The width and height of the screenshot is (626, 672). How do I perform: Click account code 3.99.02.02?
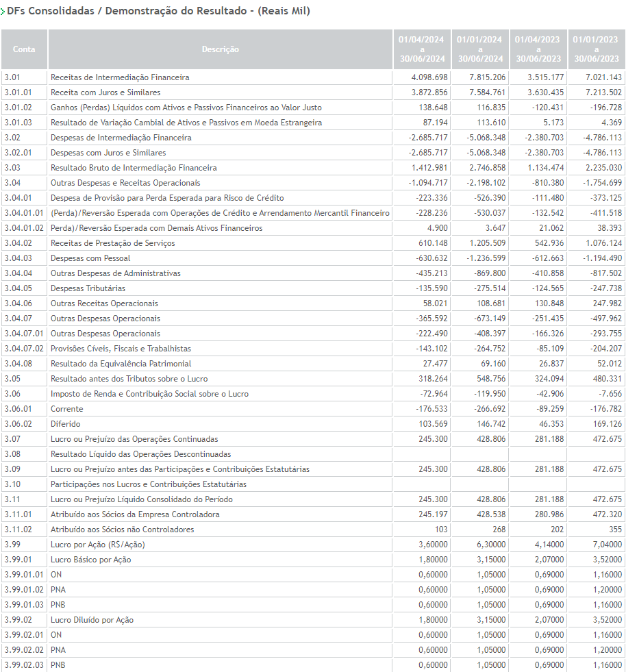pos(23,650)
